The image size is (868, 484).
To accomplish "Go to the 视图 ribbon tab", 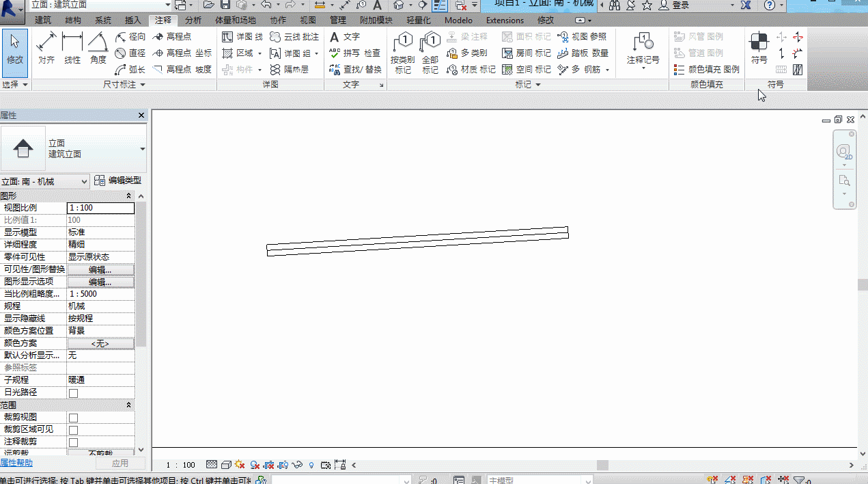I will pyautogui.click(x=308, y=21).
